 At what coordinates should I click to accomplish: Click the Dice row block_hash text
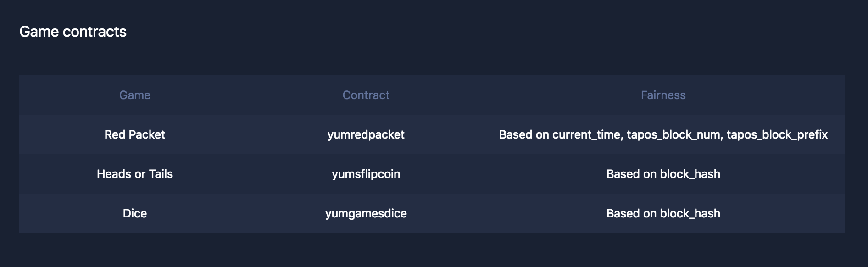pyautogui.click(x=690, y=213)
